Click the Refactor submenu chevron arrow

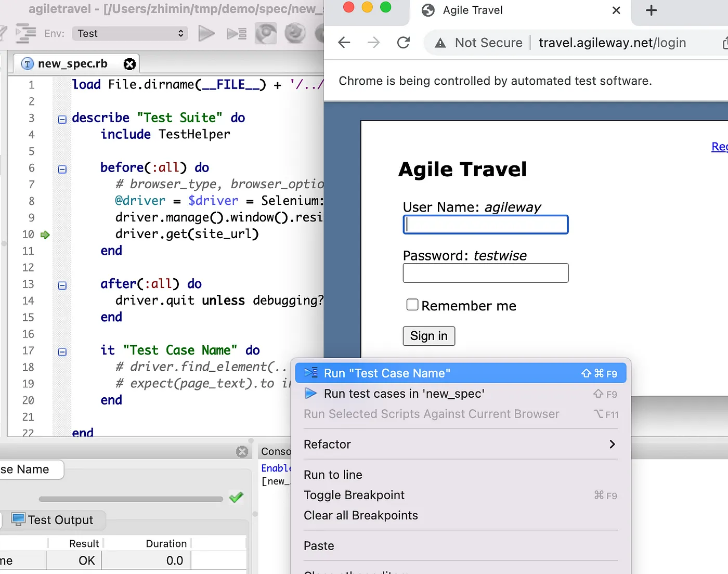pyautogui.click(x=612, y=445)
